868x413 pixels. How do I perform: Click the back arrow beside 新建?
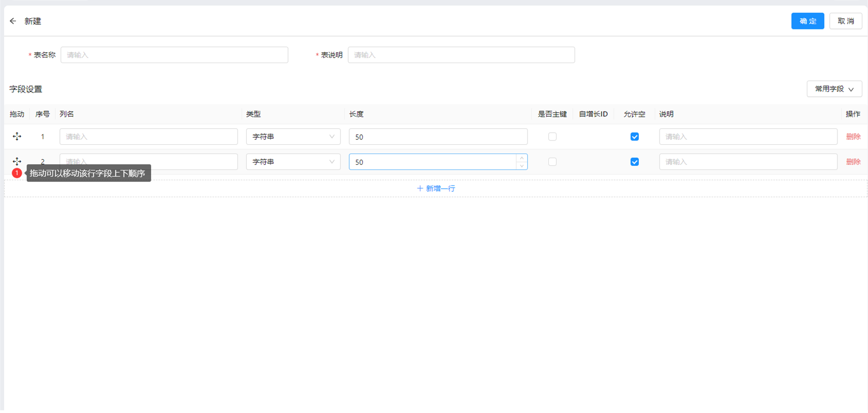pyautogui.click(x=13, y=21)
